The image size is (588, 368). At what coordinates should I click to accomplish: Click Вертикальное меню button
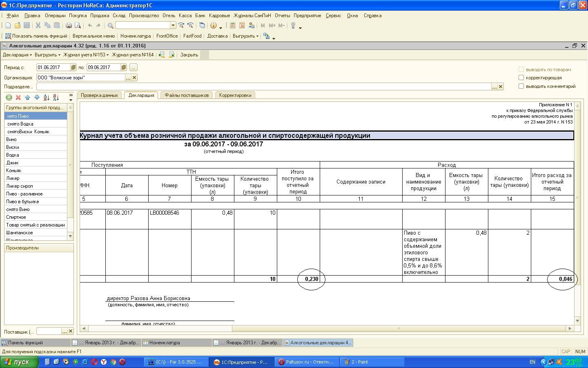pyautogui.click(x=94, y=36)
